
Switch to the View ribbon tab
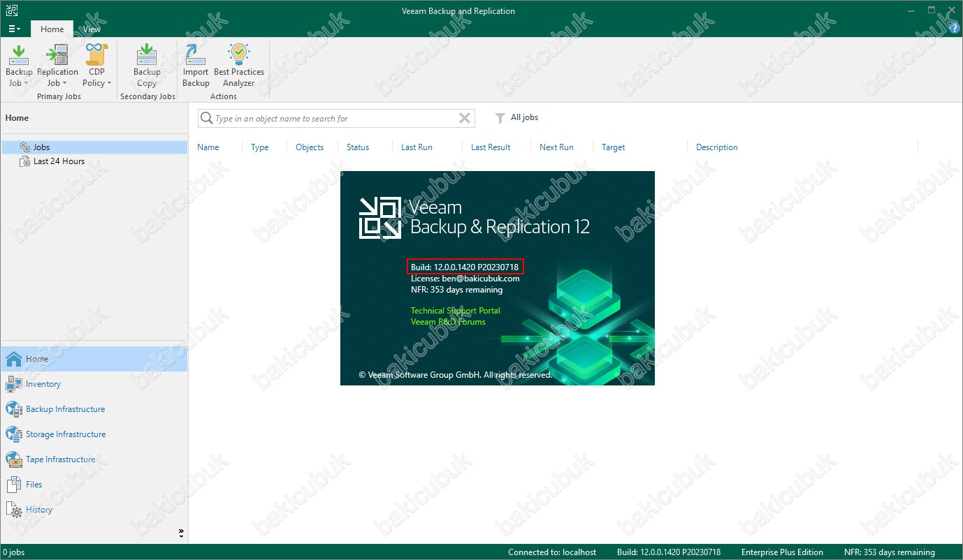(x=92, y=29)
